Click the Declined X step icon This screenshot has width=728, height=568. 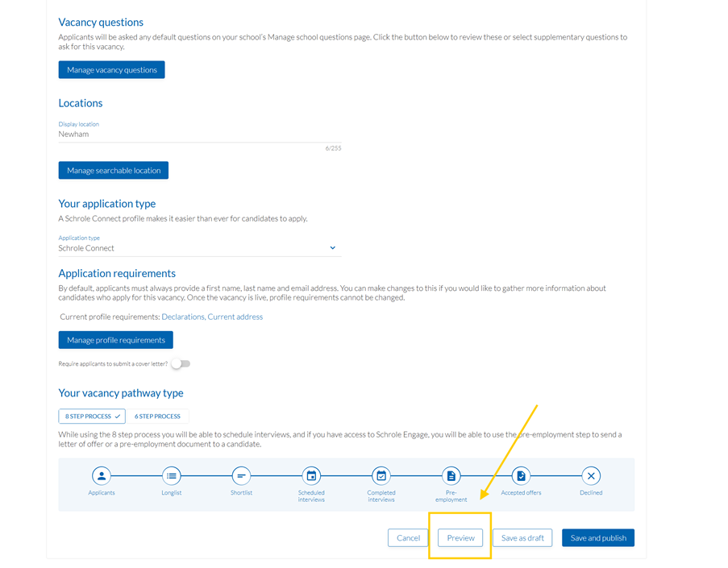coord(591,475)
